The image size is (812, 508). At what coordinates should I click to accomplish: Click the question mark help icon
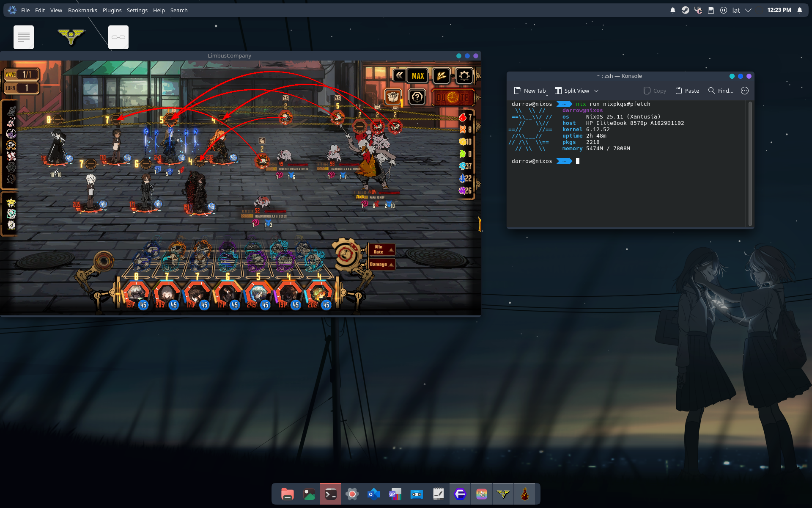(417, 97)
